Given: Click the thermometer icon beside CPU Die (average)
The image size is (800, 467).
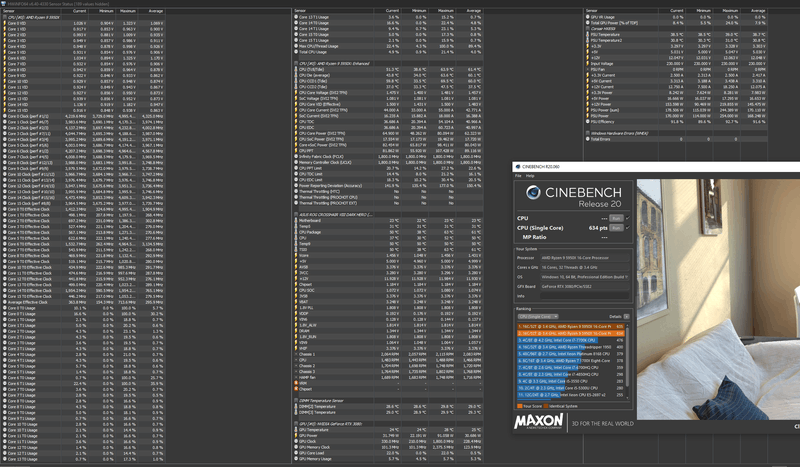Looking at the screenshot, I should [296, 75].
